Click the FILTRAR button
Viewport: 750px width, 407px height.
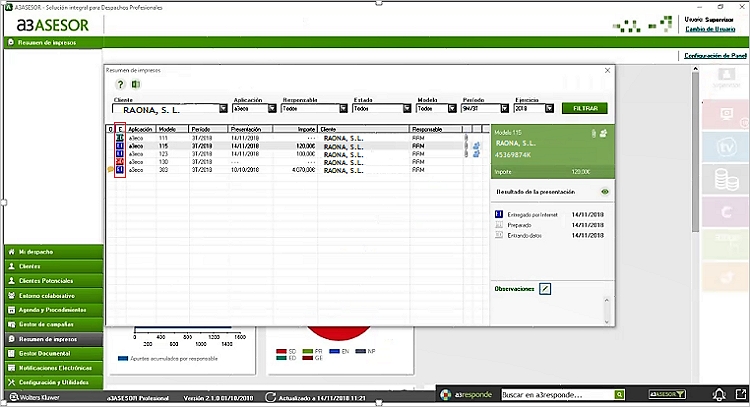tap(585, 109)
